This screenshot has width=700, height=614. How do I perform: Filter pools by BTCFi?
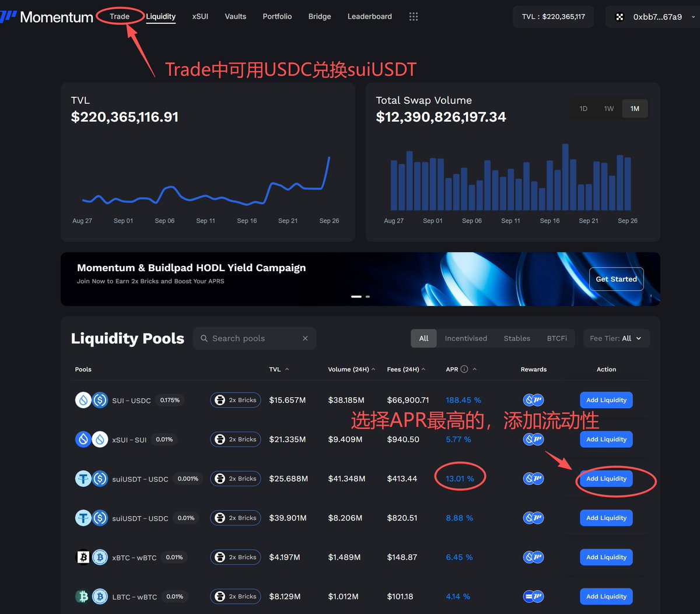[557, 338]
